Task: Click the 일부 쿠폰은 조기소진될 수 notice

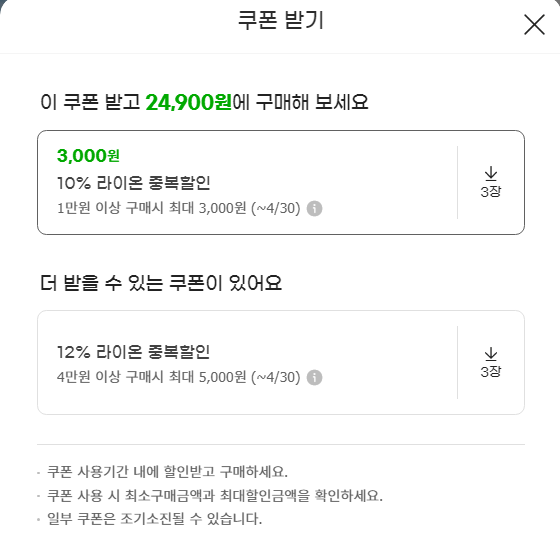Action: click(x=154, y=519)
